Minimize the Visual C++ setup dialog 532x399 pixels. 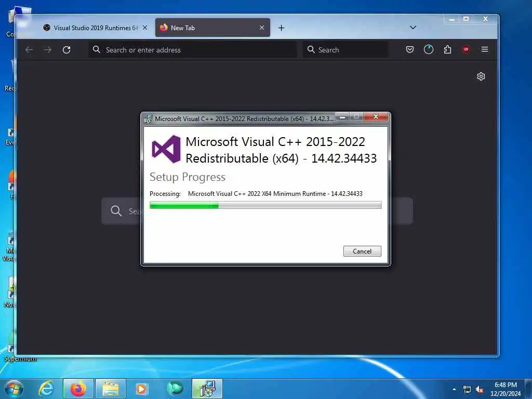coord(342,117)
